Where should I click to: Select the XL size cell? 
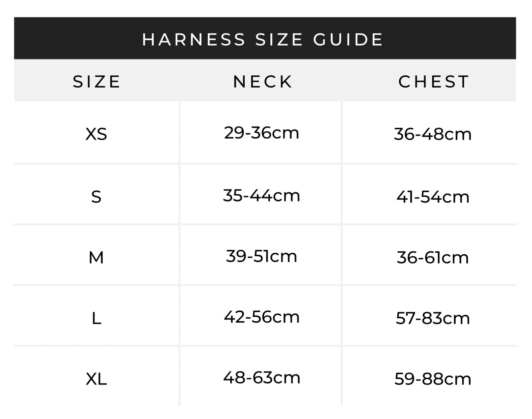point(96,379)
